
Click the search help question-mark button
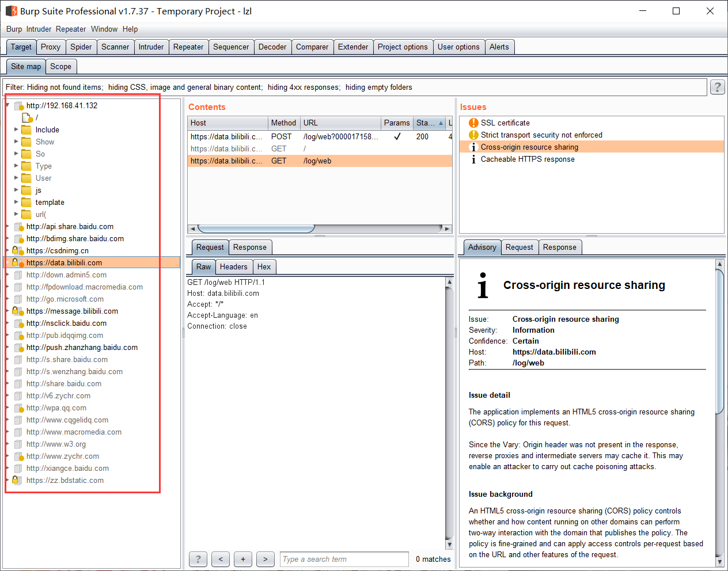pos(198,559)
